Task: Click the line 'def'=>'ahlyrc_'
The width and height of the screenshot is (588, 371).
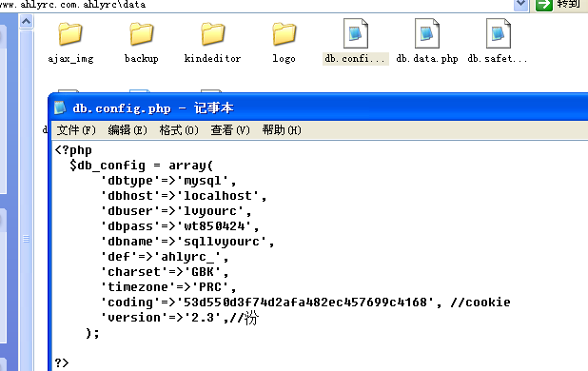Action: [x=165, y=257]
